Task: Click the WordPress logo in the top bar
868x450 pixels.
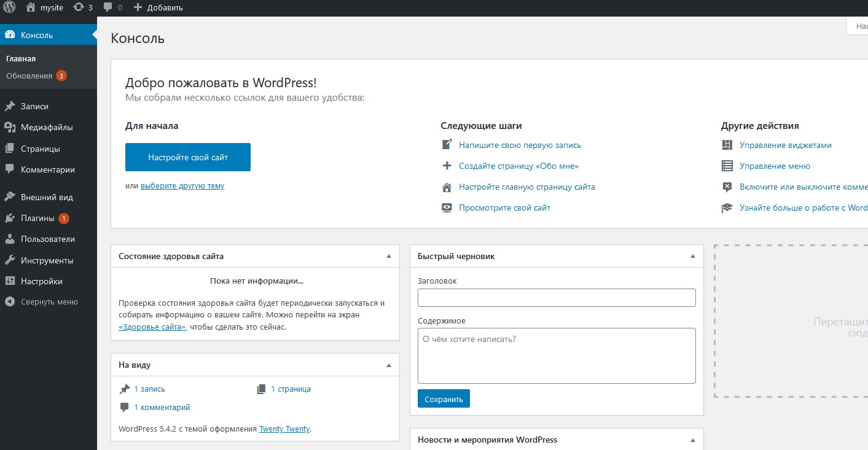Action: click(x=9, y=7)
